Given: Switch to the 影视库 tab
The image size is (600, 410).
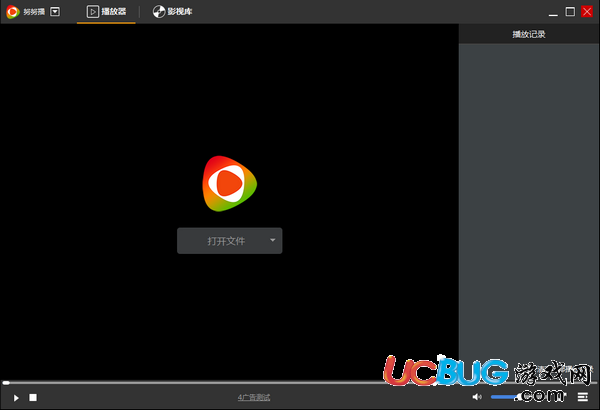Looking at the screenshot, I should click(173, 12).
